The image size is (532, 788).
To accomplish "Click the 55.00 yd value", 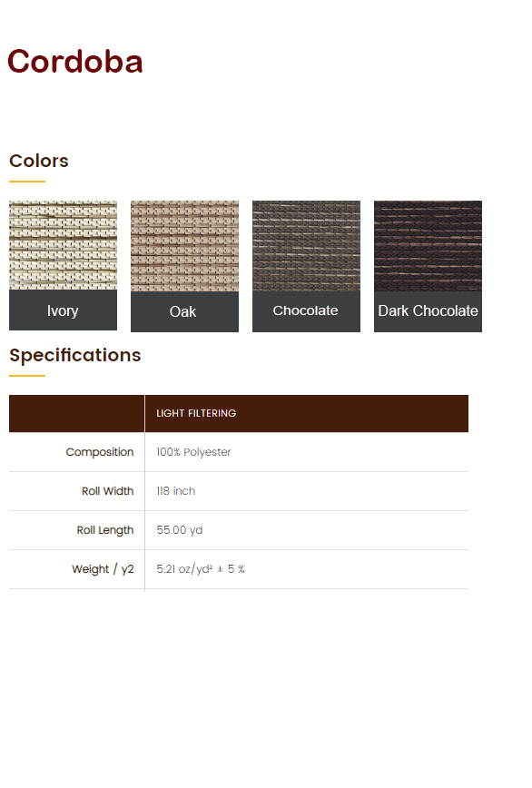I will click(180, 529).
